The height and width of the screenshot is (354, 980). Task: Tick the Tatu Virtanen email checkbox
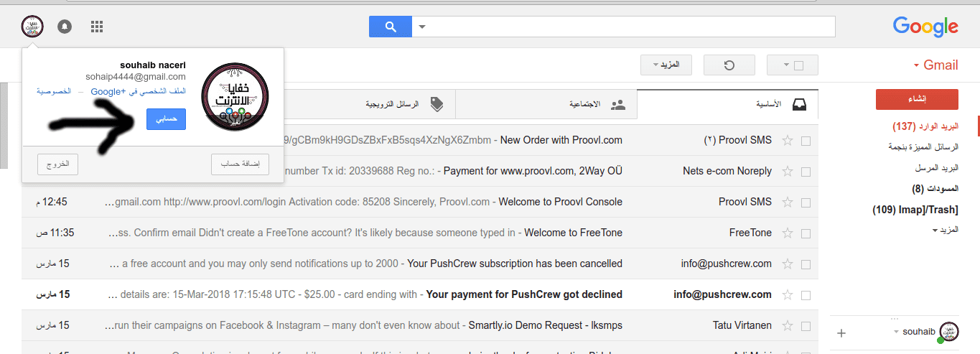(x=806, y=325)
